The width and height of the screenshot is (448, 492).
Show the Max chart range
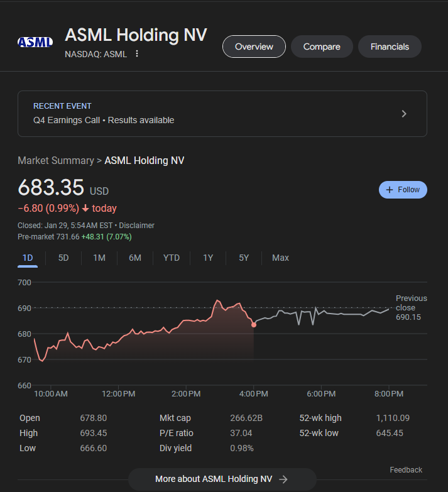pyautogui.click(x=280, y=258)
